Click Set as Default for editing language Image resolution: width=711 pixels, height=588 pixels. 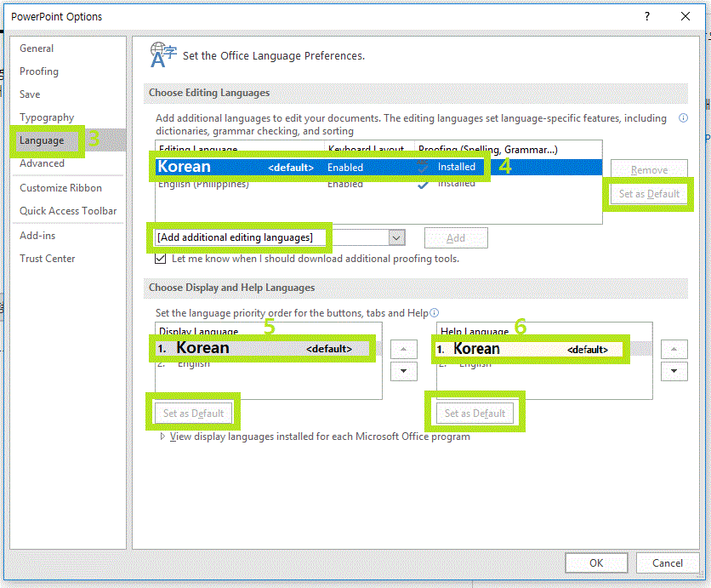coord(649,194)
